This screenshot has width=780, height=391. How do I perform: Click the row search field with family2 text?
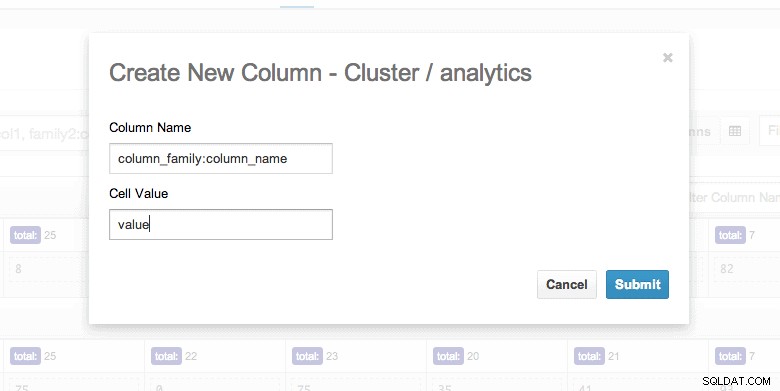click(45, 133)
